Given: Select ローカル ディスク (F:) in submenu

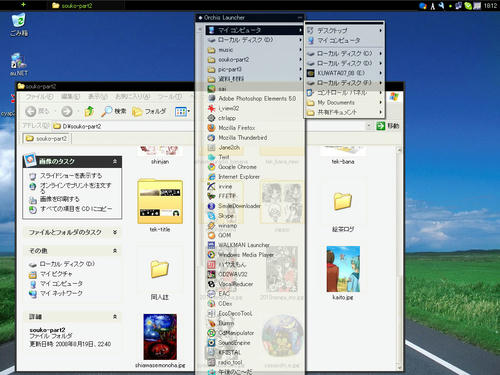Looking at the screenshot, I should [344, 83].
